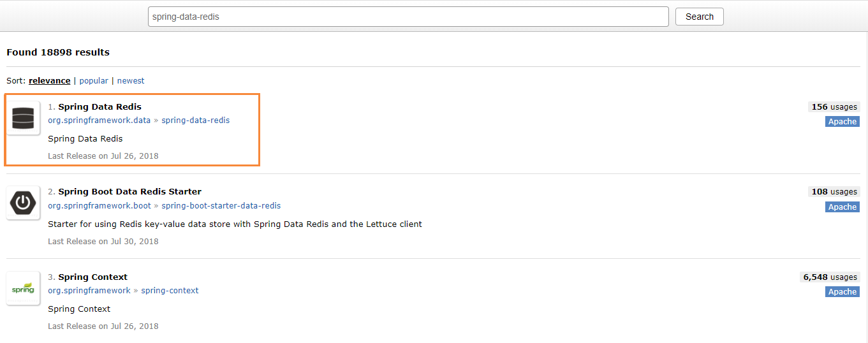This screenshot has height=343, width=868.
Task: Sort results by newest
Action: point(131,81)
